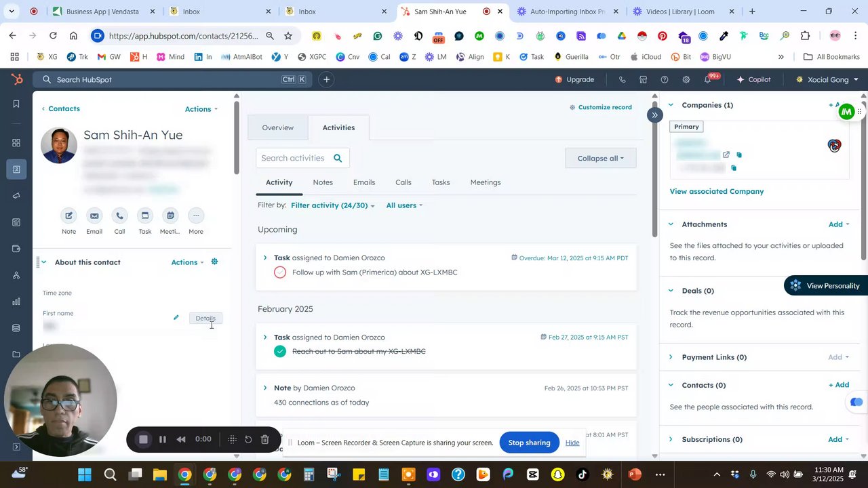Viewport: 868px width, 488px height.
Task: Open the Settings gear in top bar
Action: [686, 79]
